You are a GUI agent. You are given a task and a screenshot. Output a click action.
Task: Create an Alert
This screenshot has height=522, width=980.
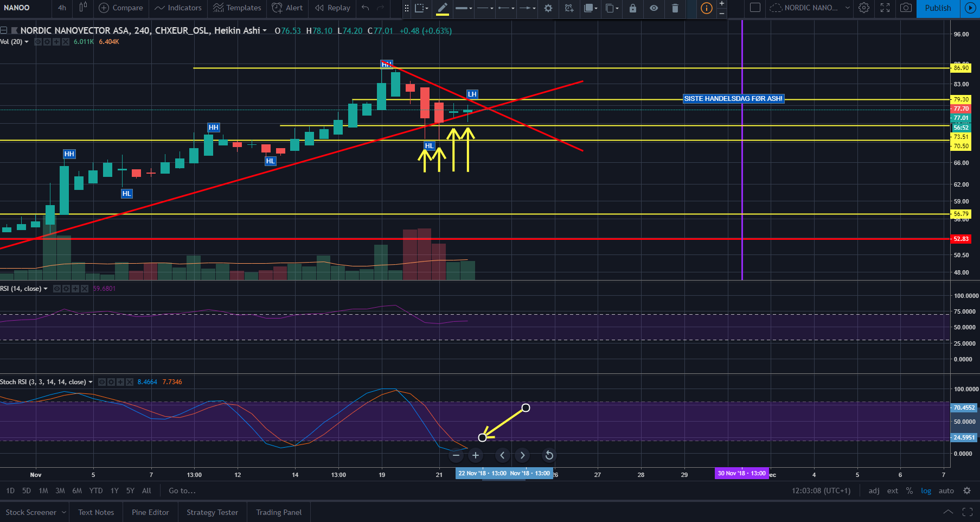tap(287, 8)
